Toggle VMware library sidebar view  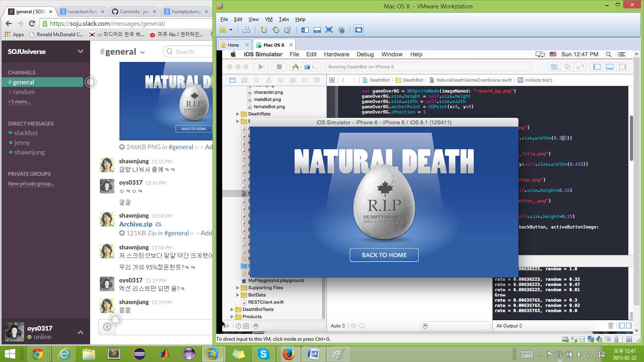point(305,30)
